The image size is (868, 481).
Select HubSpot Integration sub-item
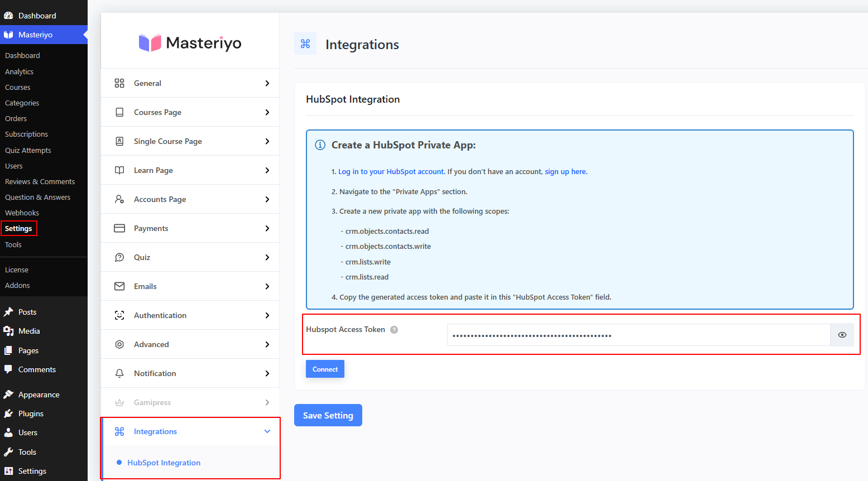click(164, 463)
